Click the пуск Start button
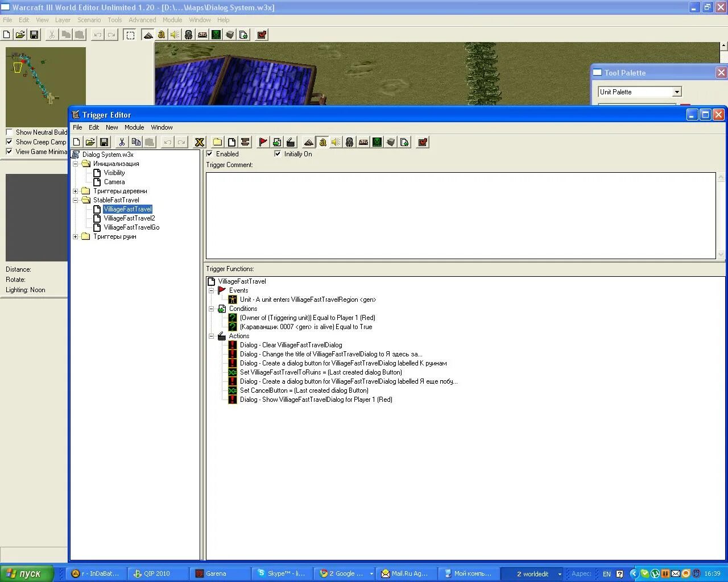The image size is (728, 582). click(x=26, y=573)
